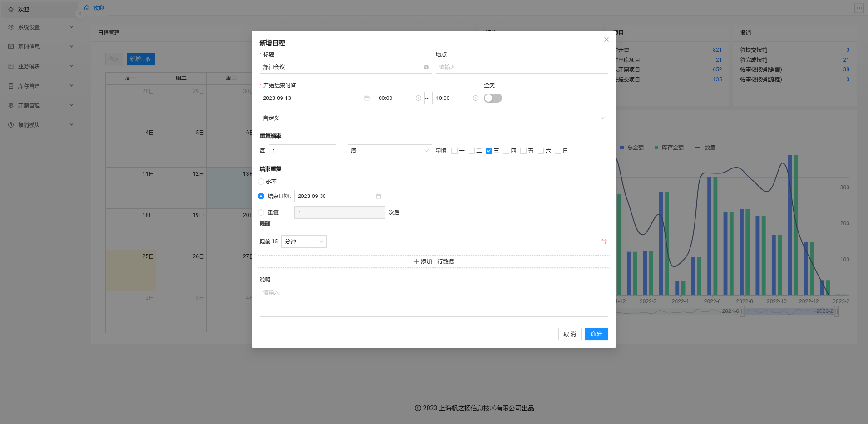Close the 新增日程 dialog with X

coord(606,39)
